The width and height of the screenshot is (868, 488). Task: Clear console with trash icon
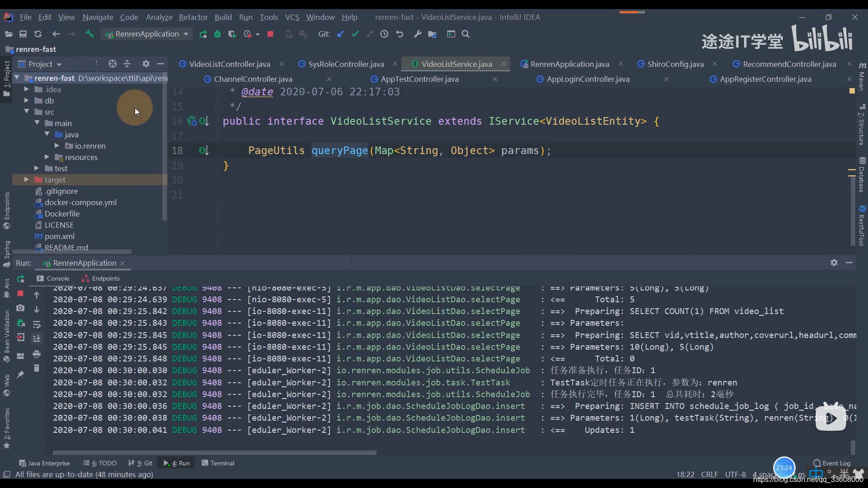pyautogui.click(x=37, y=368)
